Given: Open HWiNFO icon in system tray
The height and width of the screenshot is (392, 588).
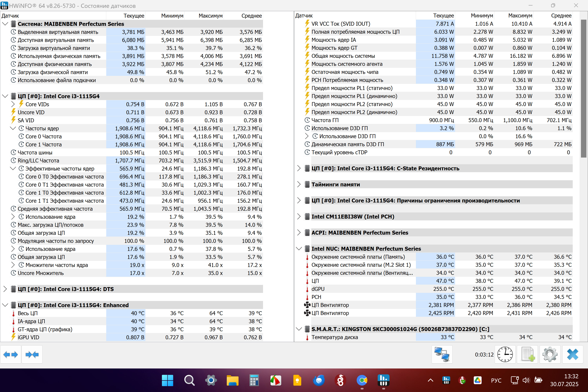Looking at the screenshot, I should tap(446, 380).
